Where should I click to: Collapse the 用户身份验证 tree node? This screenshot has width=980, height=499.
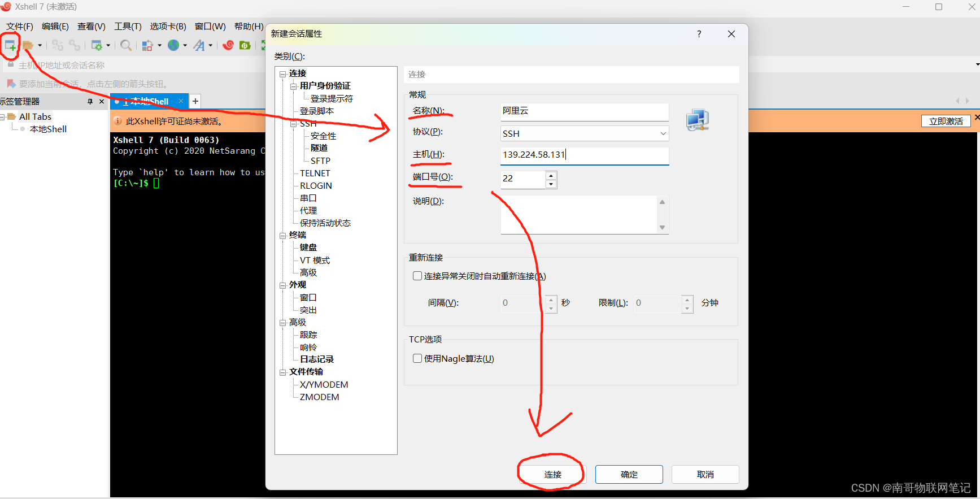(x=294, y=86)
